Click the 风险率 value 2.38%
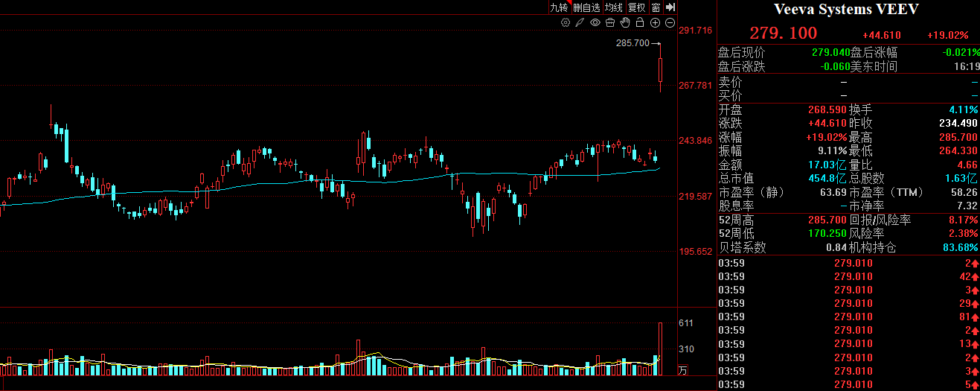Image resolution: width=980 pixels, height=391 pixels. (x=963, y=234)
